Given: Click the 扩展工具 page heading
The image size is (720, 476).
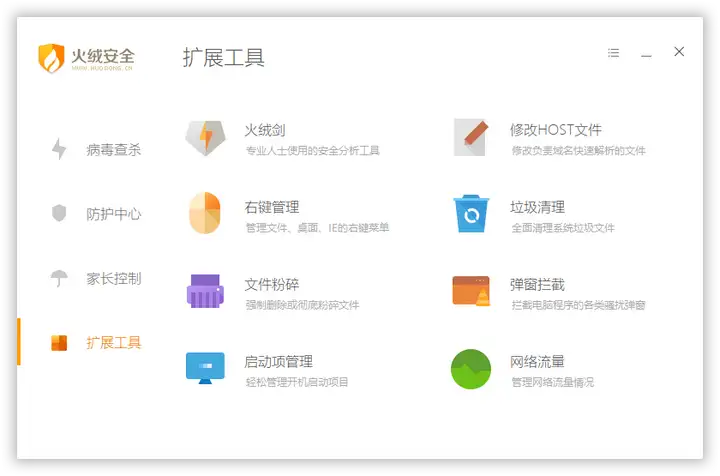Looking at the screenshot, I should pos(224,58).
